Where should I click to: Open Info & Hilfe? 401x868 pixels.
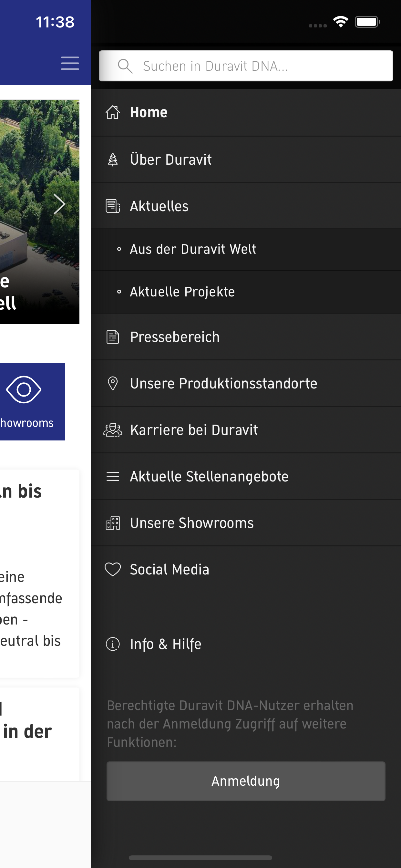click(x=246, y=644)
